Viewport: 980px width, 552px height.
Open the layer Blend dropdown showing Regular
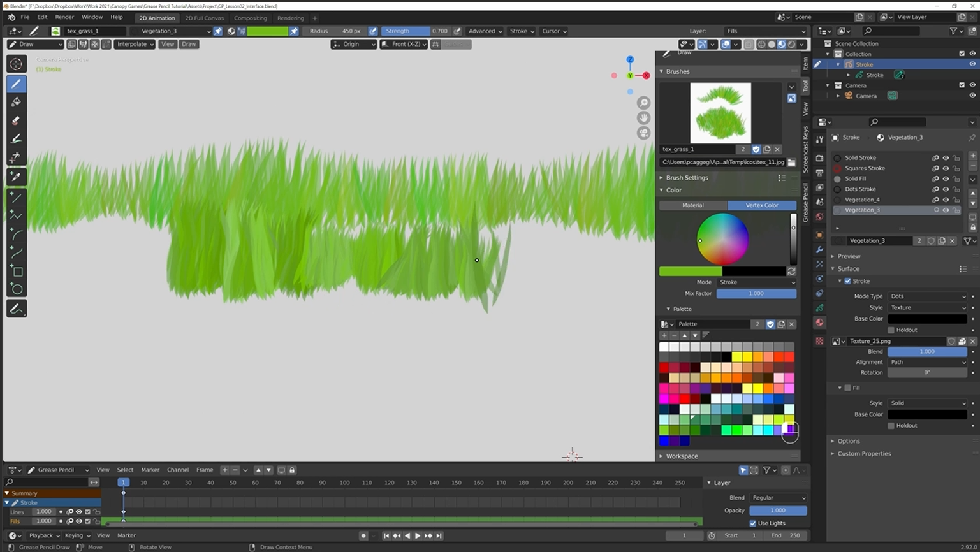coord(778,498)
